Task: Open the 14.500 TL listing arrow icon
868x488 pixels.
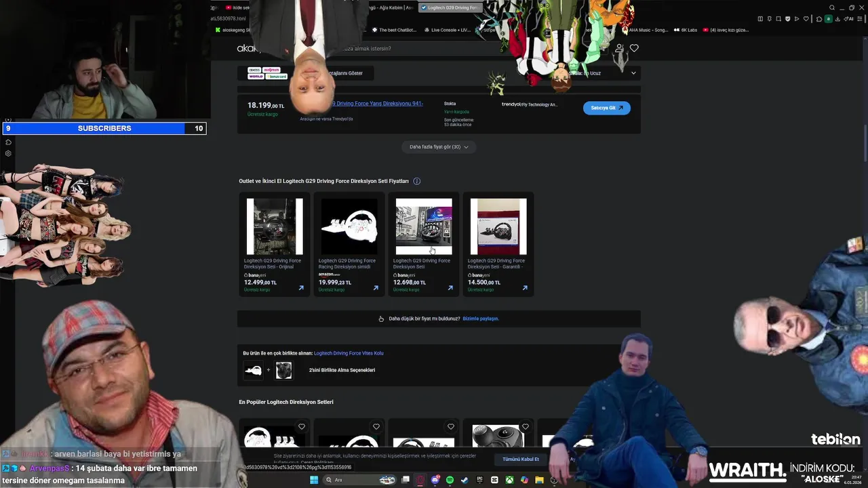Action: (525, 288)
